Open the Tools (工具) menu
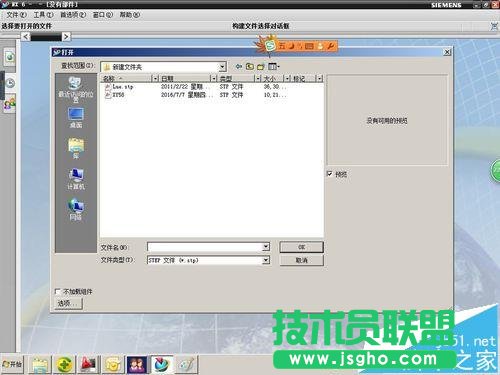Screen dimensions: 500x375 pos(43,15)
